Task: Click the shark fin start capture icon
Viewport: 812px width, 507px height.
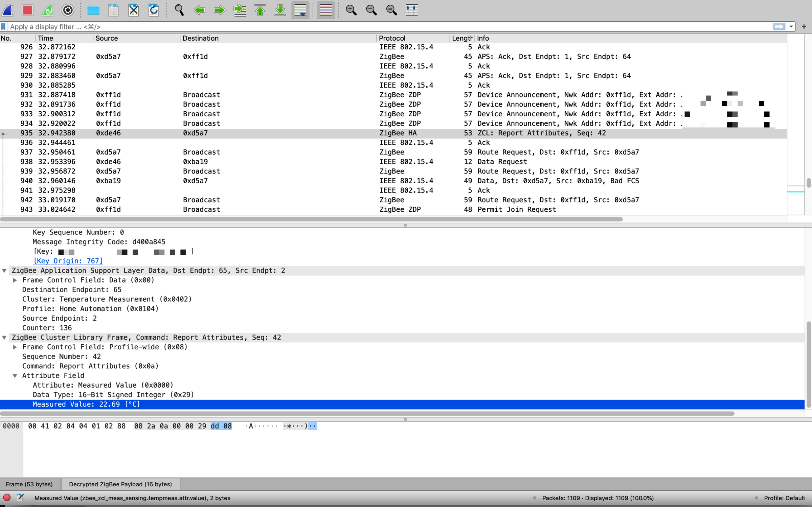Action: tap(8, 10)
